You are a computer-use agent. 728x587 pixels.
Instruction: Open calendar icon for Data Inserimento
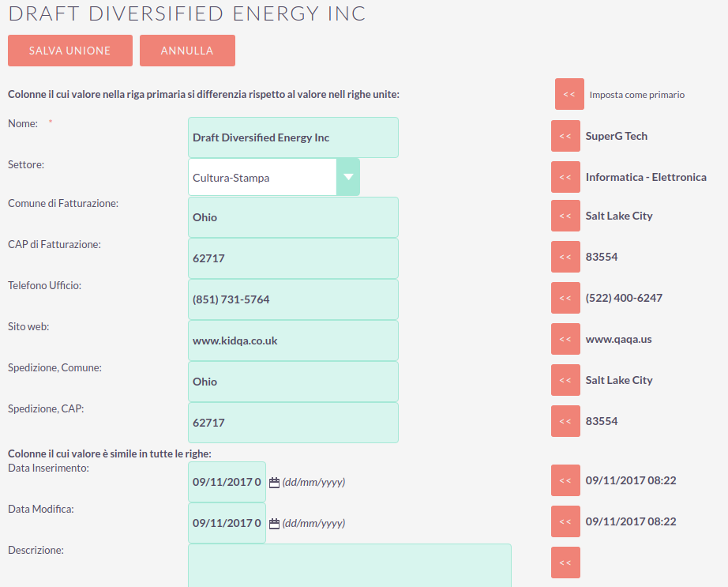(275, 483)
